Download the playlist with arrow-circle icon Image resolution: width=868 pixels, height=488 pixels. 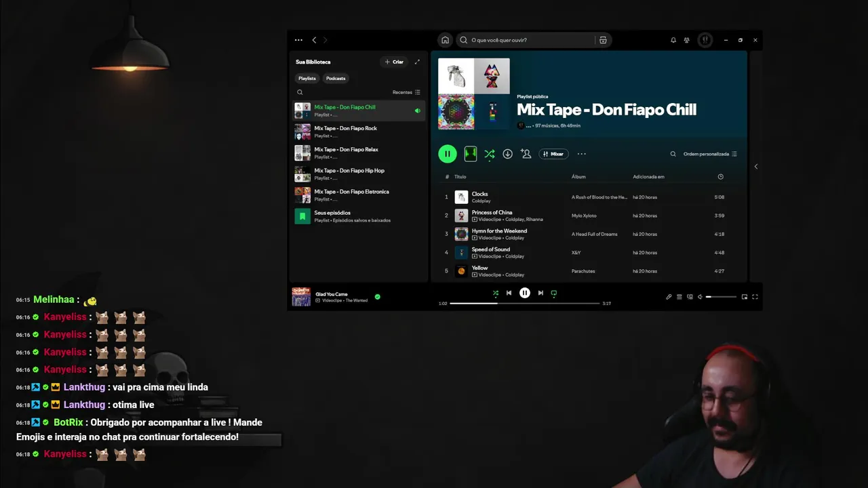(x=507, y=154)
